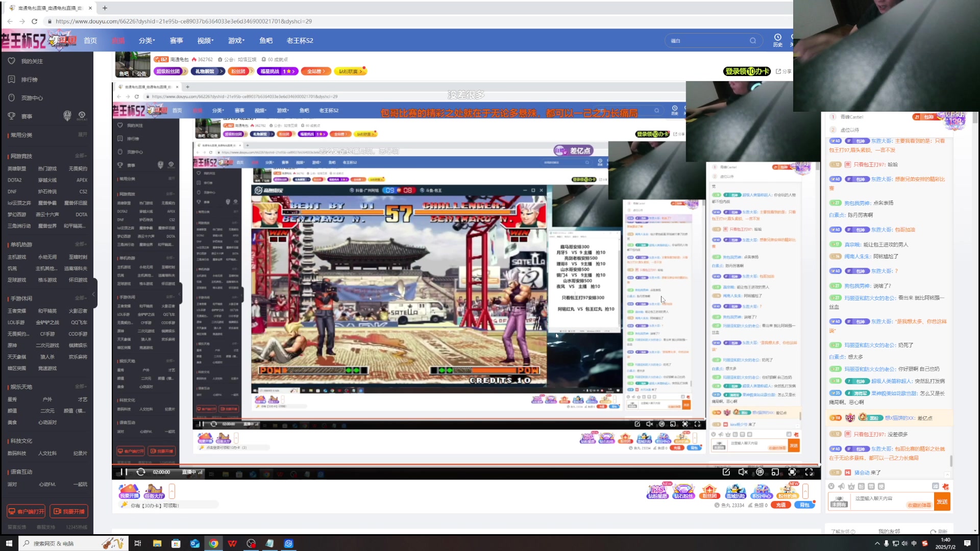Toggle the Chinese input method indicator
Screen dimensions: 980x551
click(914, 543)
